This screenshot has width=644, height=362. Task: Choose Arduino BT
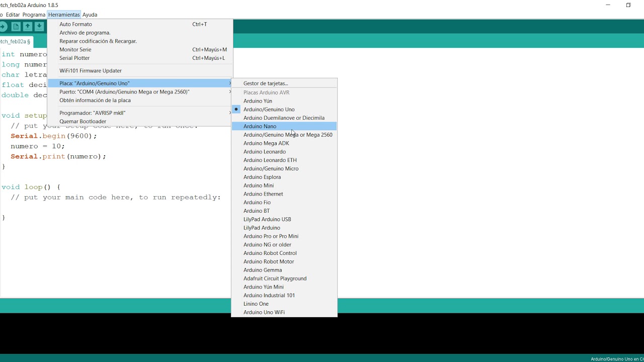[284, 211]
